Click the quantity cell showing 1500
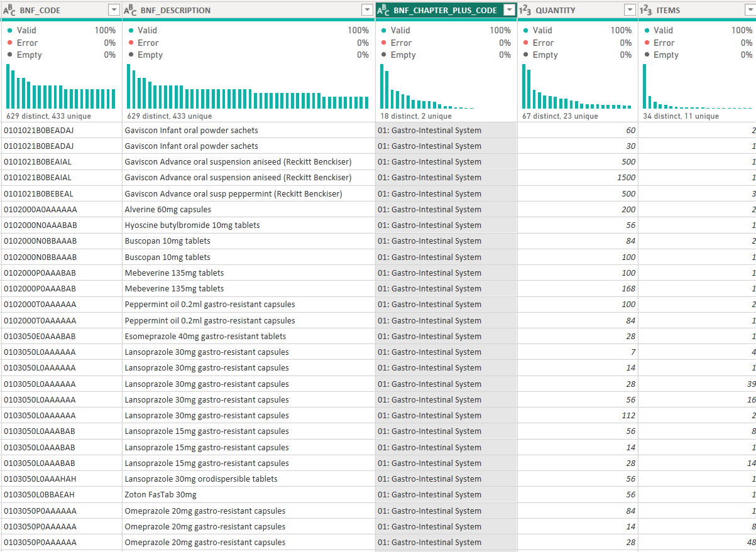This screenshot has width=756, height=552. pyautogui.click(x=578, y=178)
